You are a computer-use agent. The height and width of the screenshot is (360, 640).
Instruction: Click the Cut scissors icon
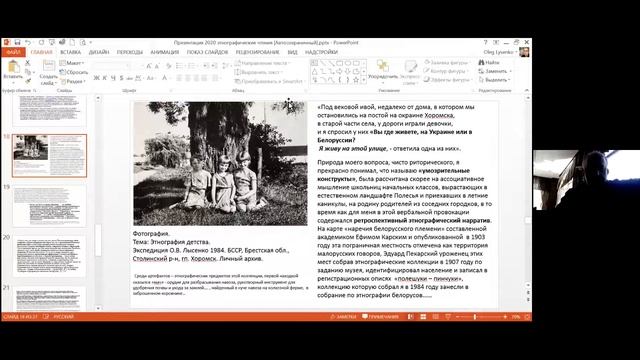pos(28,63)
